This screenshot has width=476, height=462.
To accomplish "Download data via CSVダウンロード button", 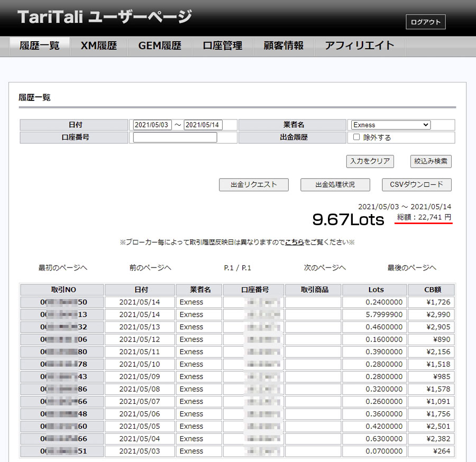I will (416, 184).
